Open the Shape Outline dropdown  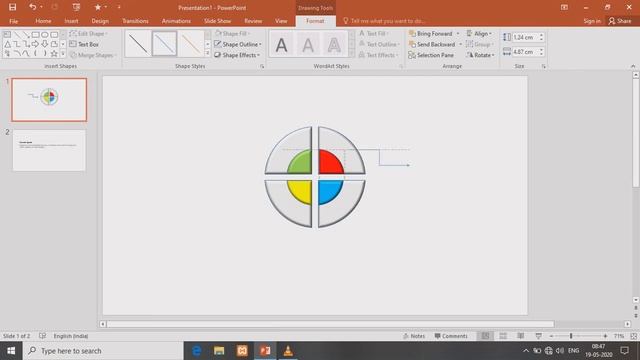(238, 44)
